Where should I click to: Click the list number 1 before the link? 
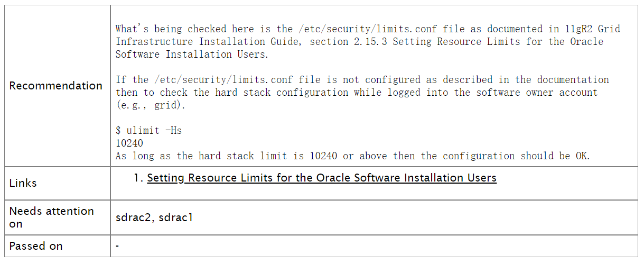137,178
